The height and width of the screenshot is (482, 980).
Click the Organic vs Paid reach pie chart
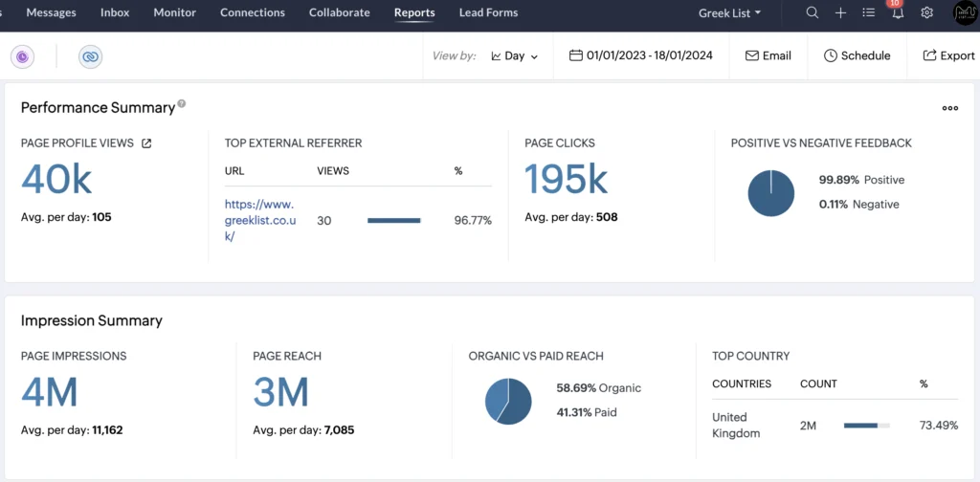pyautogui.click(x=508, y=402)
